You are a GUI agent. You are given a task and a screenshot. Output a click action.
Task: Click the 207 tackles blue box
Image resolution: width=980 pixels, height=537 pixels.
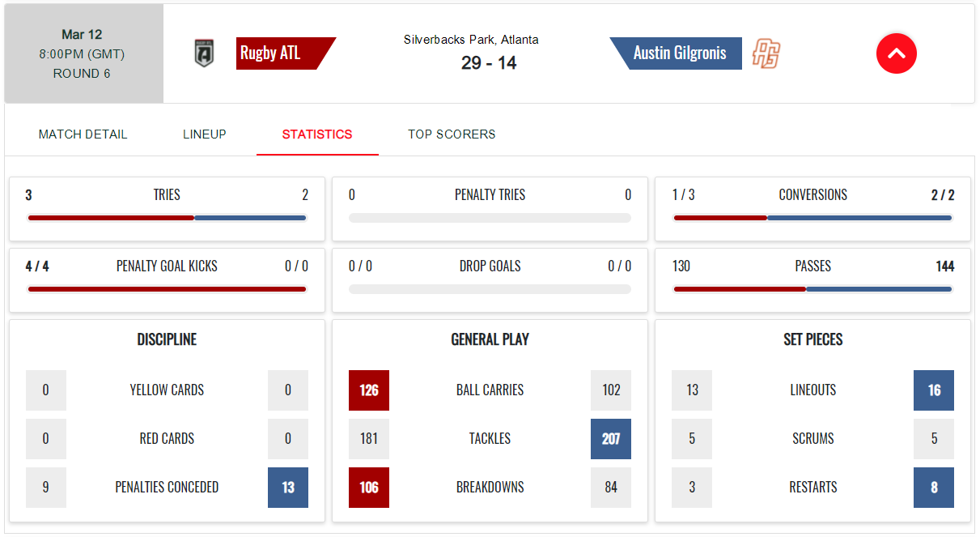611,439
